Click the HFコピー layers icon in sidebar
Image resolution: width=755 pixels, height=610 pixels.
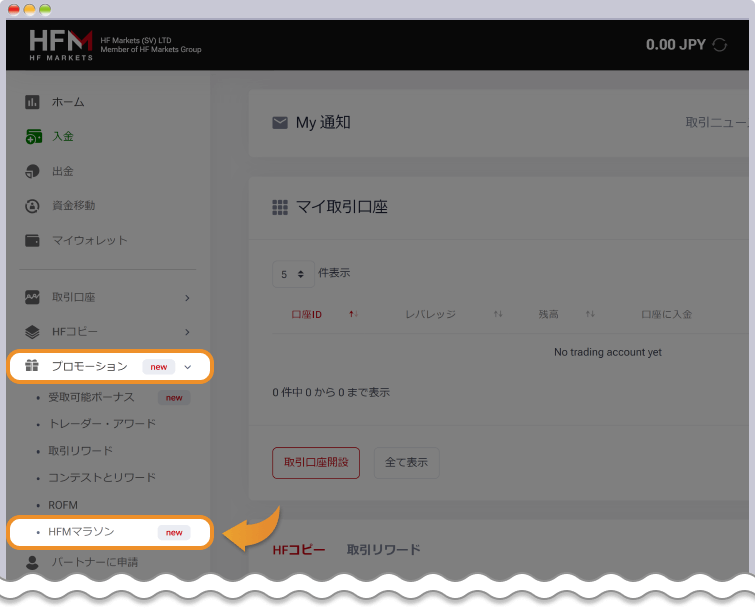click(x=32, y=332)
